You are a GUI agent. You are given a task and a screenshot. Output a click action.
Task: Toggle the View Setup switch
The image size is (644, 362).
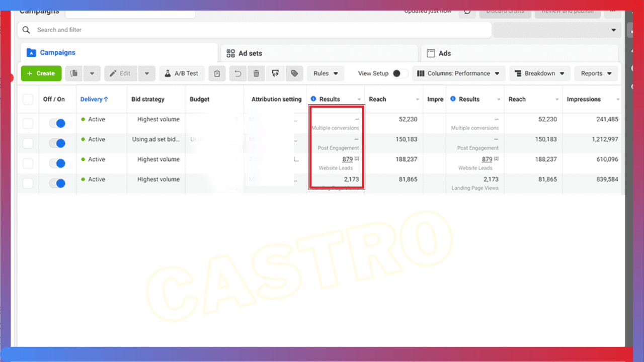(x=400, y=73)
